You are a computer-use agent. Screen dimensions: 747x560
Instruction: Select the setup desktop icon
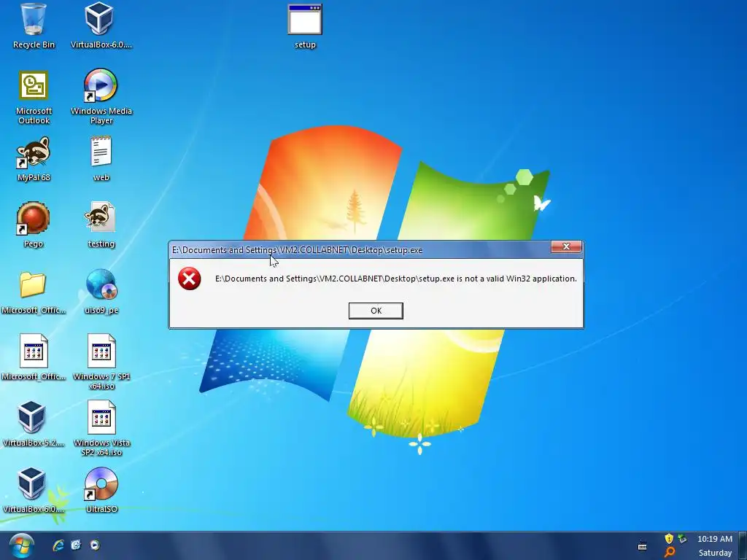pyautogui.click(x=305, y=26)
